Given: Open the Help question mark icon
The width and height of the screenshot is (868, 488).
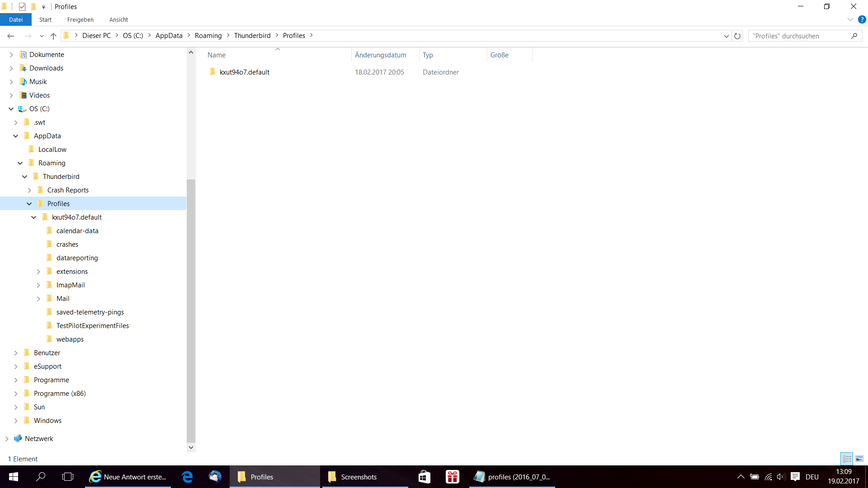Looking at the screenshot, I should [862, 20].
